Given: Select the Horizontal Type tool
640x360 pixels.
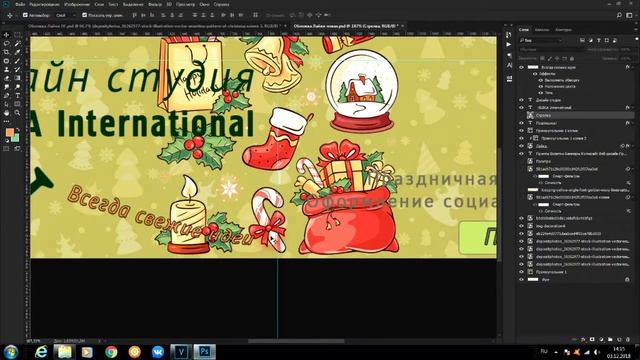Looking at the screenshot, I should tap(17, 96).
